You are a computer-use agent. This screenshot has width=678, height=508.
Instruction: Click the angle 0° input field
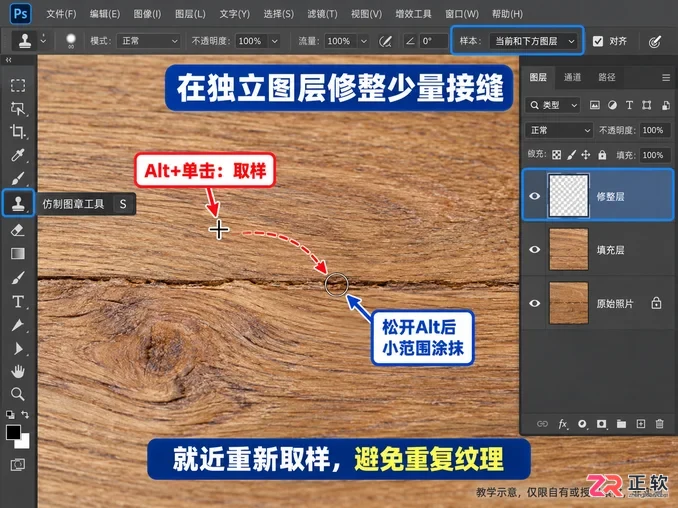point(434,41)
